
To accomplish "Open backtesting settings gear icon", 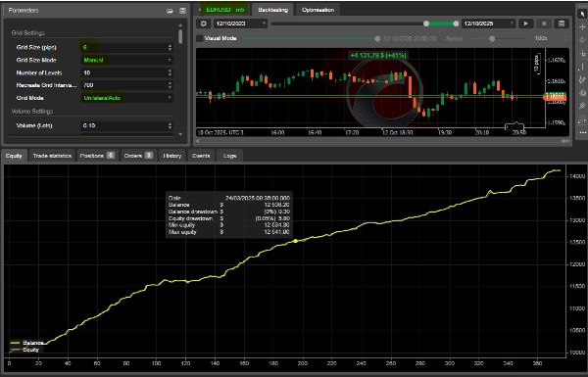I will 204,24.
